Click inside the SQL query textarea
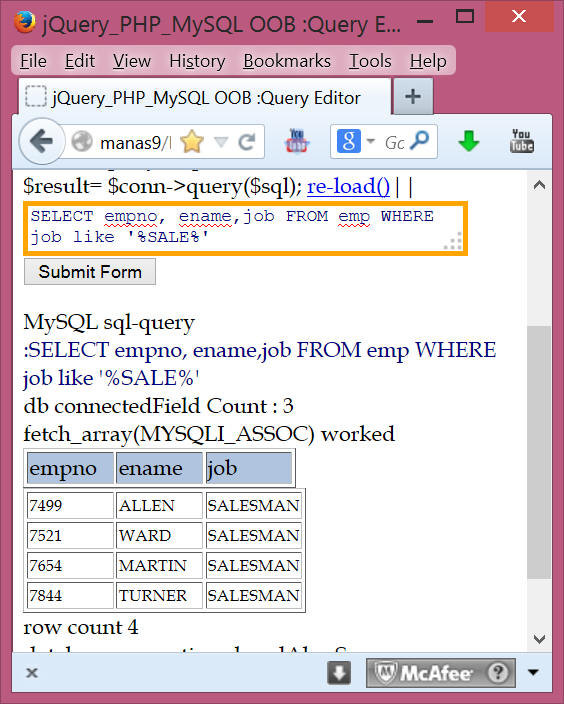Screen dimensions: 564x704 (246, 228)
